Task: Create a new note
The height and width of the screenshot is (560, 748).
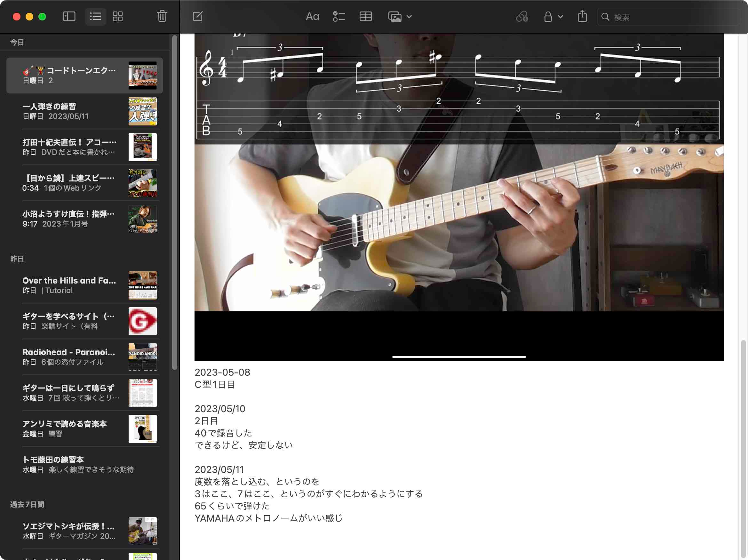Action: [198, 16]
